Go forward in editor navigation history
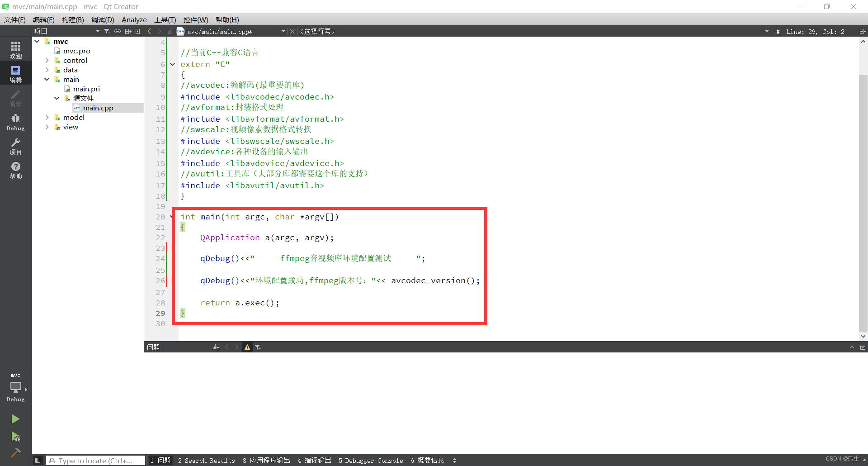 click(159, 31)
